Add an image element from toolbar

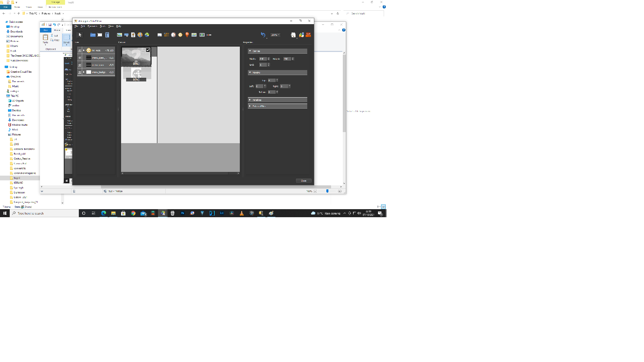pos(119,35)
